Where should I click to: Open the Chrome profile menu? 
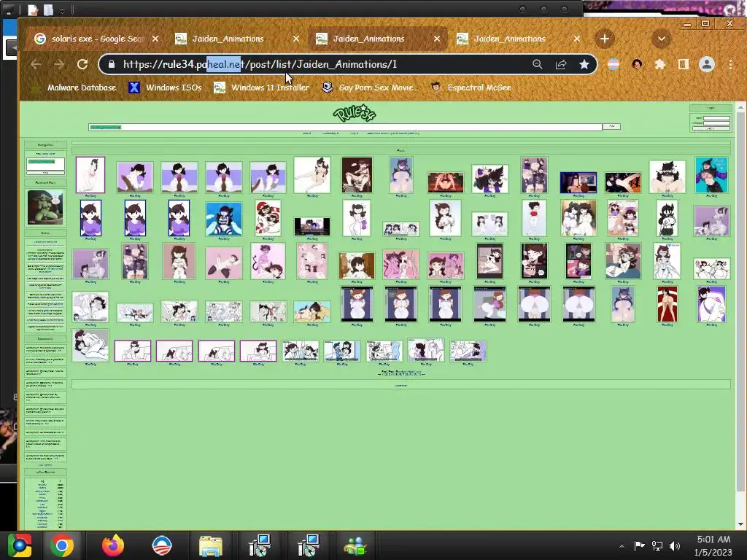pos(706,64)
